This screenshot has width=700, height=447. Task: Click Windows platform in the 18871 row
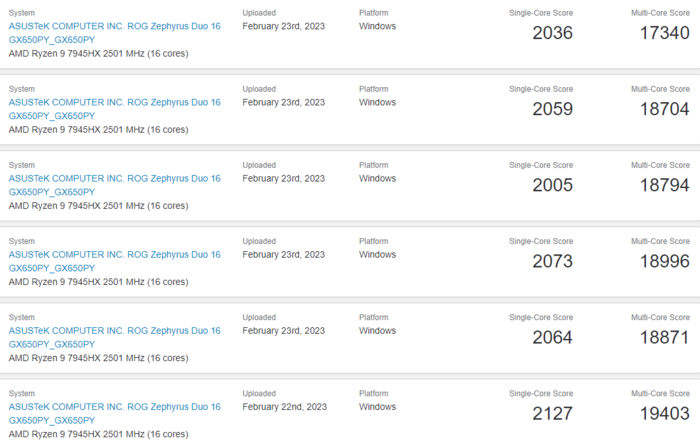click(x=377, y=331)
